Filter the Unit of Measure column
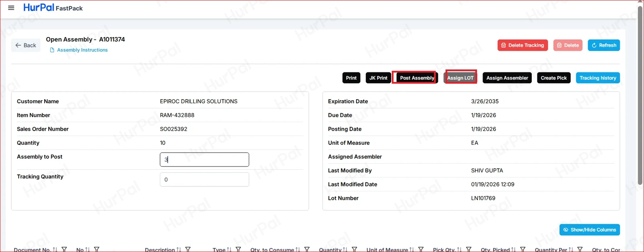 tap(421, 250)
